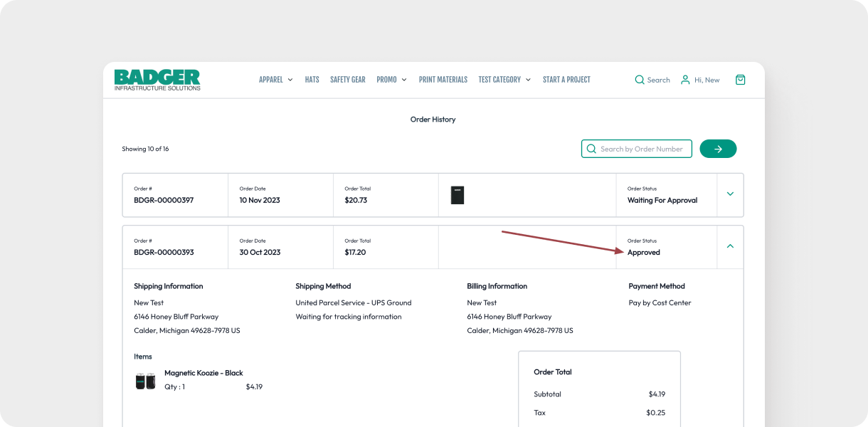Click United Parcel Service - UPS Ground text
The width and height of the screenshot is (868, 427).
click(354, 302)
